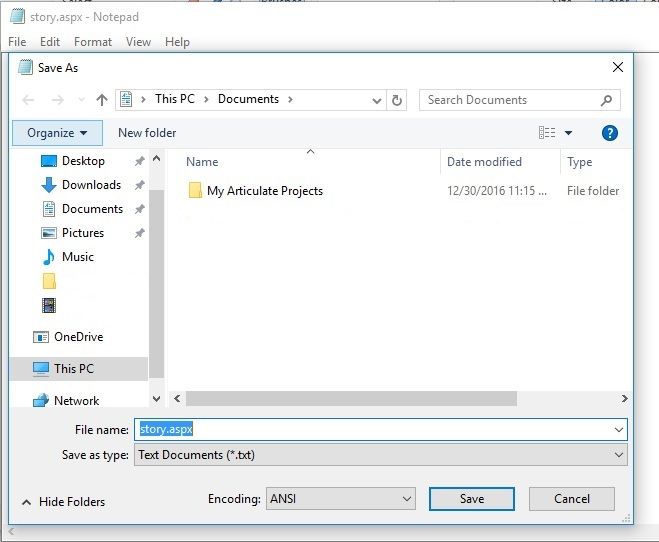Open Notepad Help menu
This screenshot has width=659, height=542.
click(x=177, y=42)
